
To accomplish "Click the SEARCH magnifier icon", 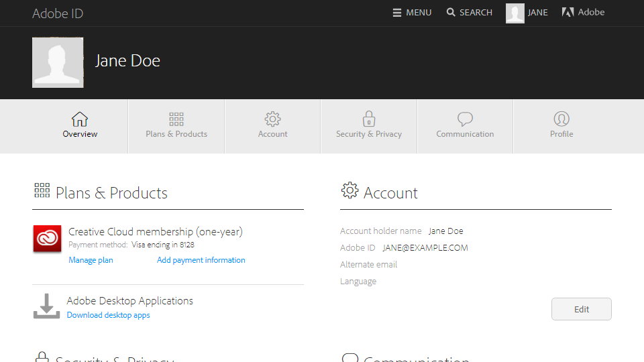I will tap(451, 13).
